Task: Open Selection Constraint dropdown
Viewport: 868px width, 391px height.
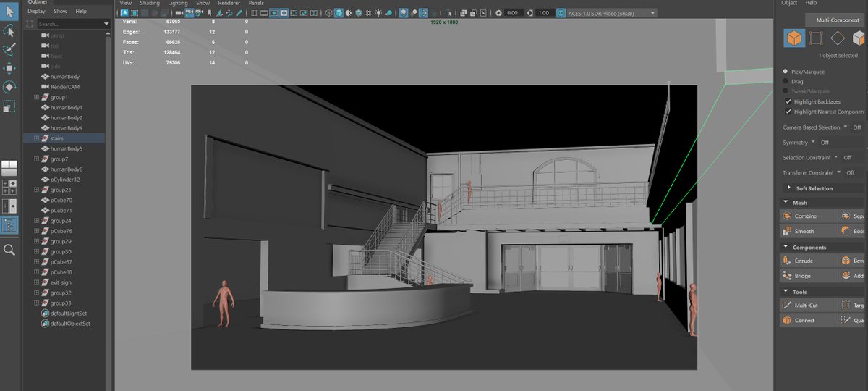Action: [x=837, y=157]
